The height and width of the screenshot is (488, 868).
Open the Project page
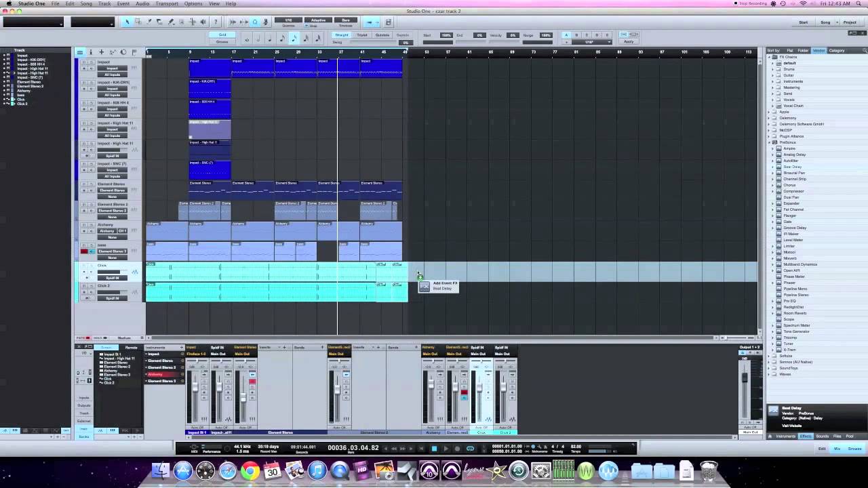pyautogui.click(x=850, y=22)
